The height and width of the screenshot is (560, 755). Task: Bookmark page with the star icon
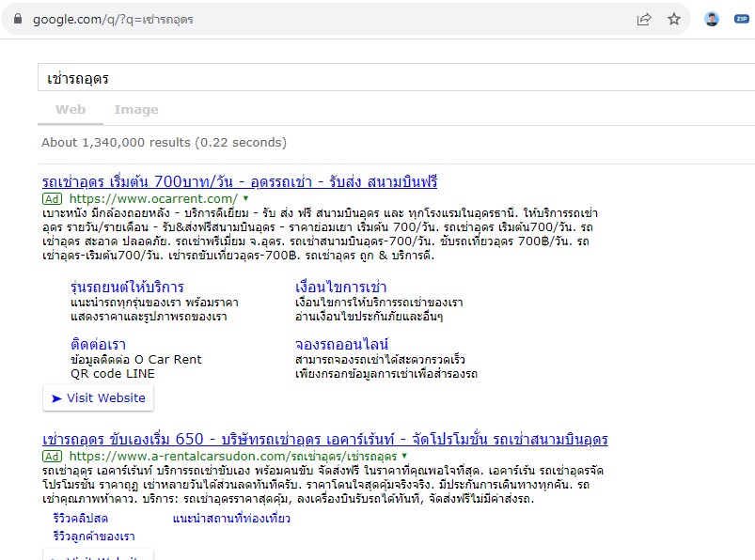pyautogui.click(x=674, y=19)
